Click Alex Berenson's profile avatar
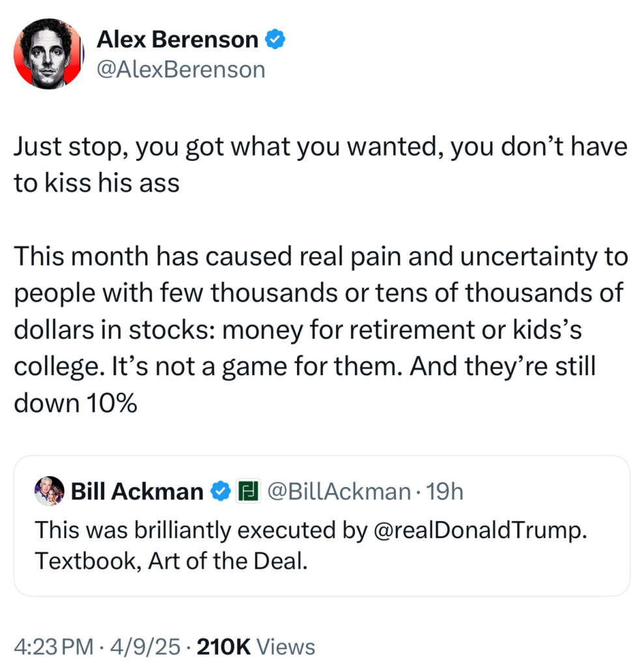Screen dimensions: 644x667 (48, 53)
